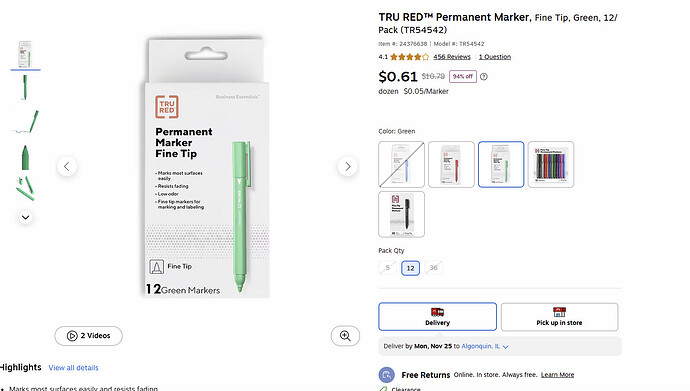Click the store pickup icon

(x=559, y=312)
